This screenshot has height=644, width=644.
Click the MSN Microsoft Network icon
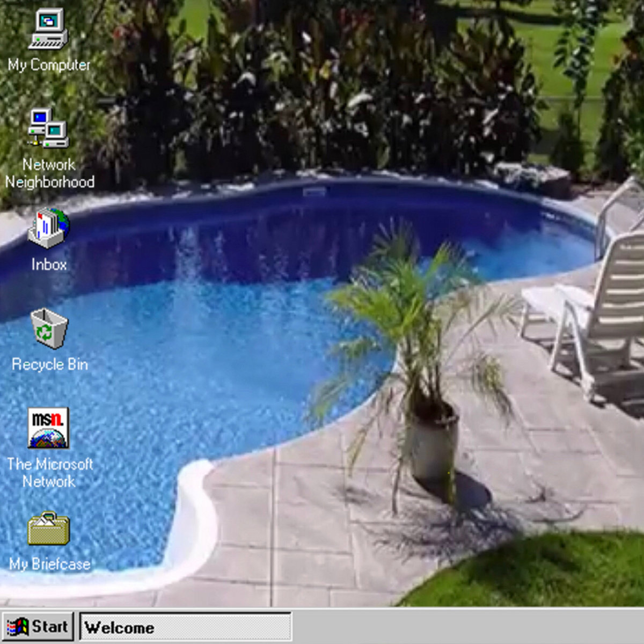pos(48,428)
